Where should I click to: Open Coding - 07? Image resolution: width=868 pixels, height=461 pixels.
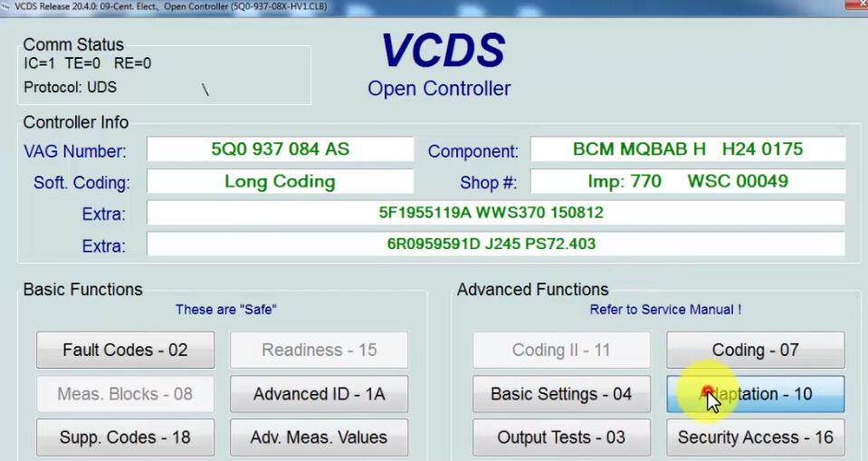(756, 351)
